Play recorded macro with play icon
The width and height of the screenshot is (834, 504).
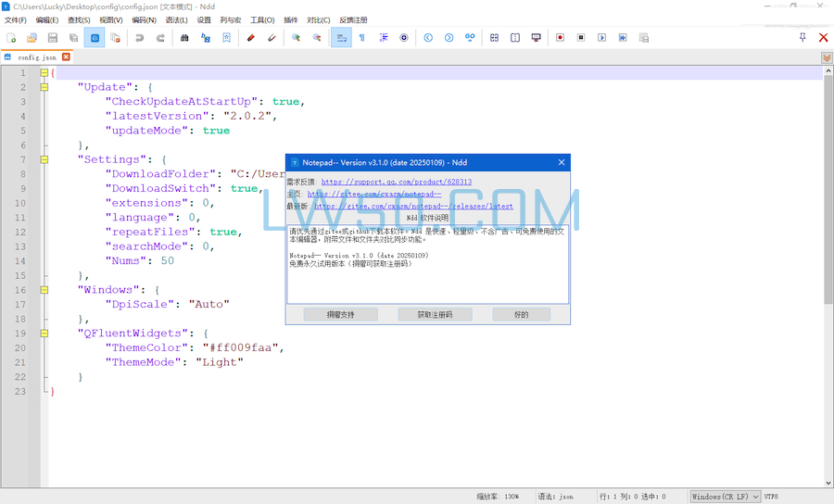pos(601,38)
